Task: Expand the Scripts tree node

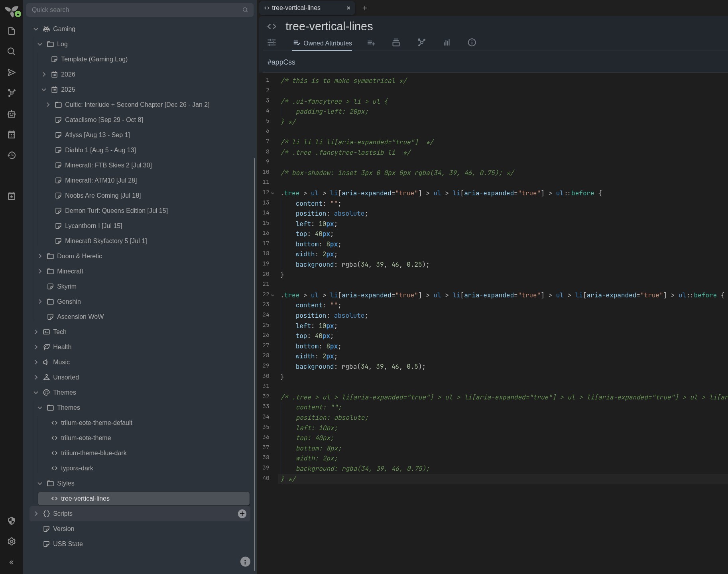Action: (36, 514)
